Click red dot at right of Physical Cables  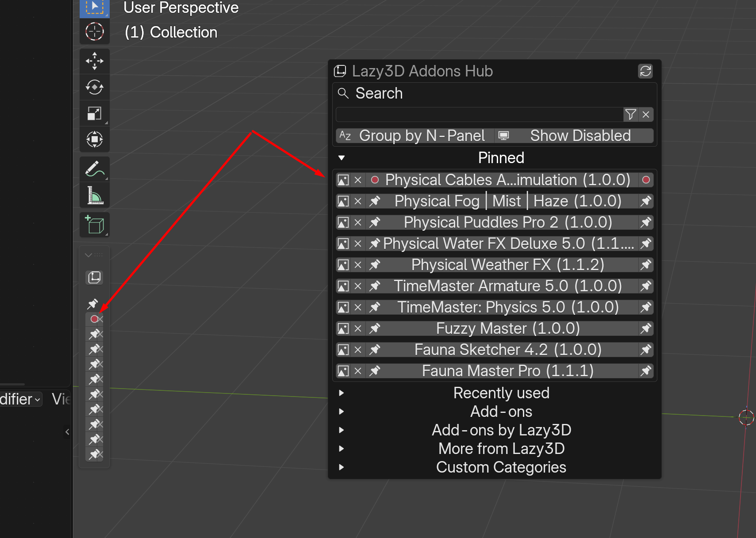(646, 180)
